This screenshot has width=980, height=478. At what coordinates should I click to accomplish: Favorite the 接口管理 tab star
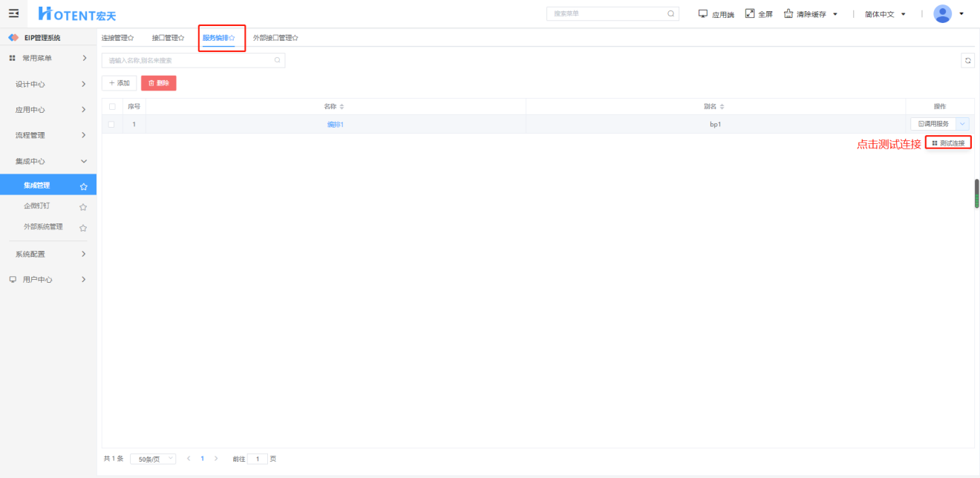coord(181,38)
